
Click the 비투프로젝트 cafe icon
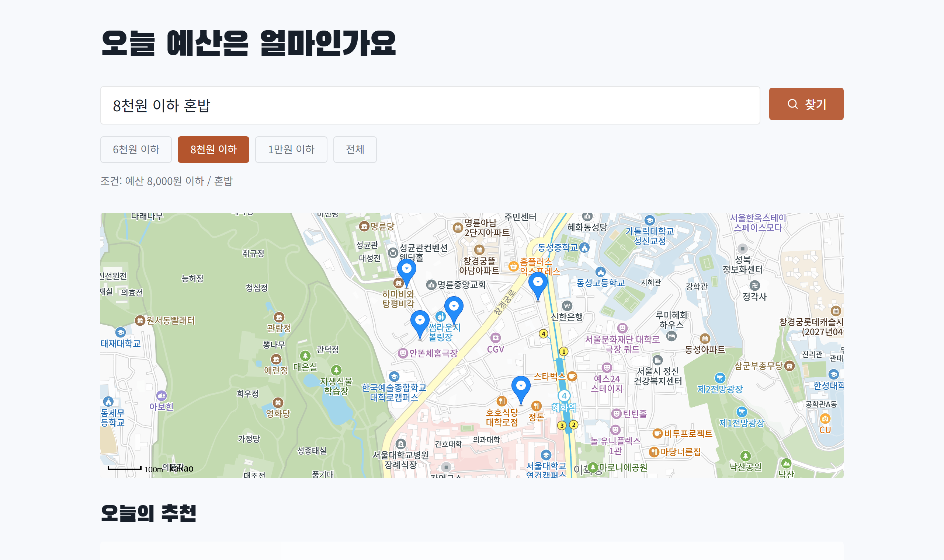point(657,434)
